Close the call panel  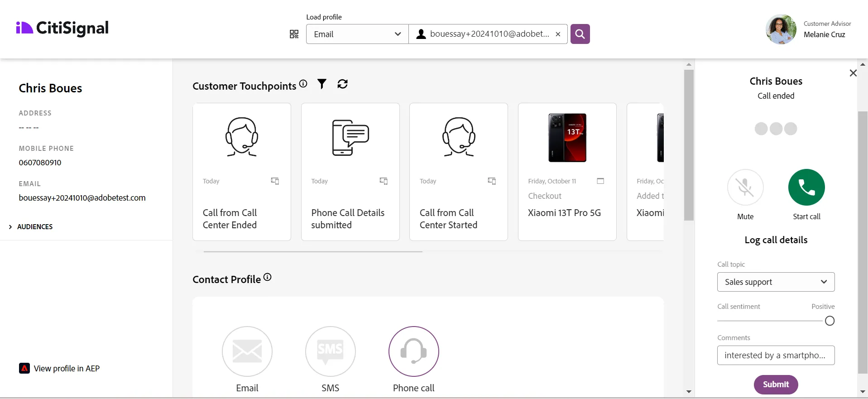(x=853, y=73)
